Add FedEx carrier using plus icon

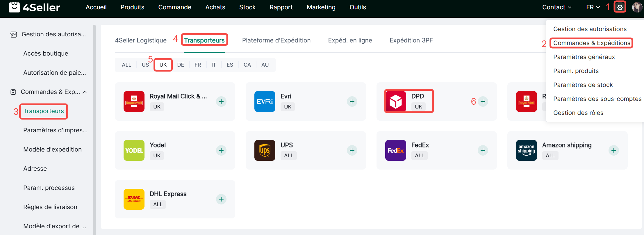(483, 150)
